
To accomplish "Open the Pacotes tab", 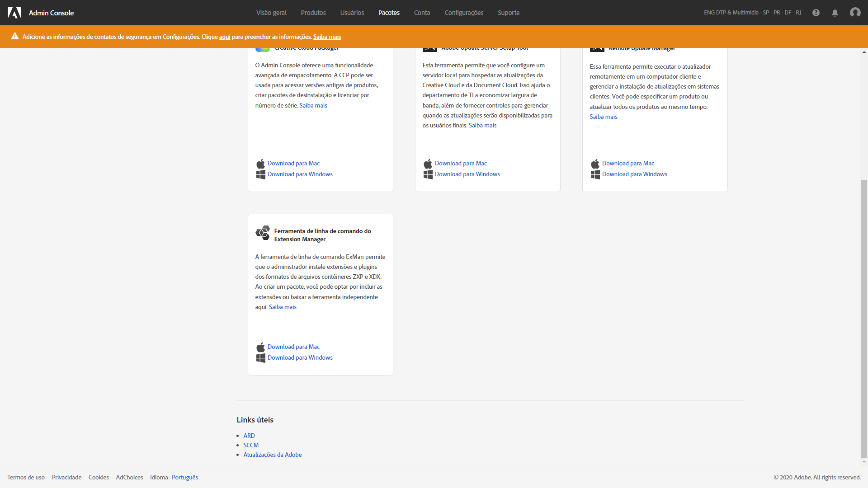I will [x=388, y=13].
